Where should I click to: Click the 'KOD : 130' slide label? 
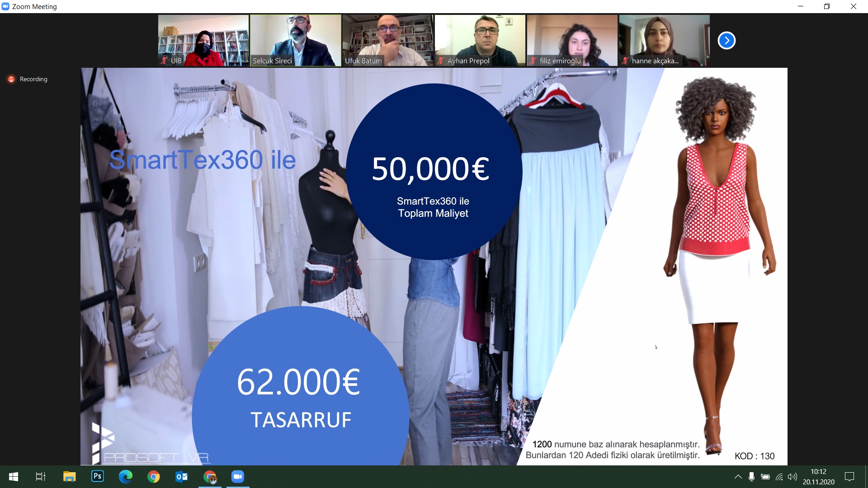[755, 456]
